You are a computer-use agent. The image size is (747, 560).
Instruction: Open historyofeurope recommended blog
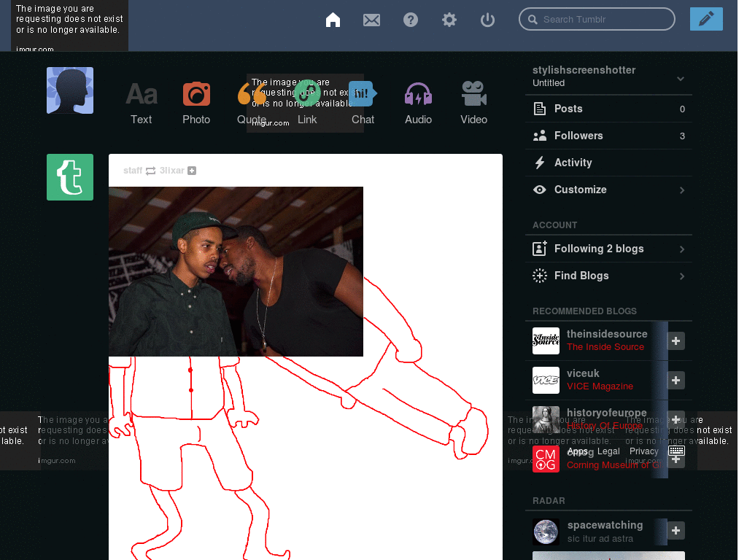[606, 413]
